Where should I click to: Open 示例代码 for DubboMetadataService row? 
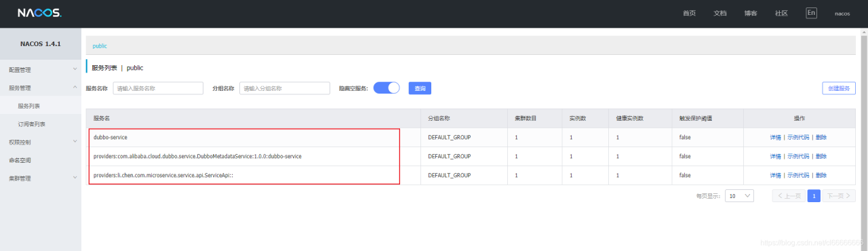pyautogui.click(x=798, y=156)
